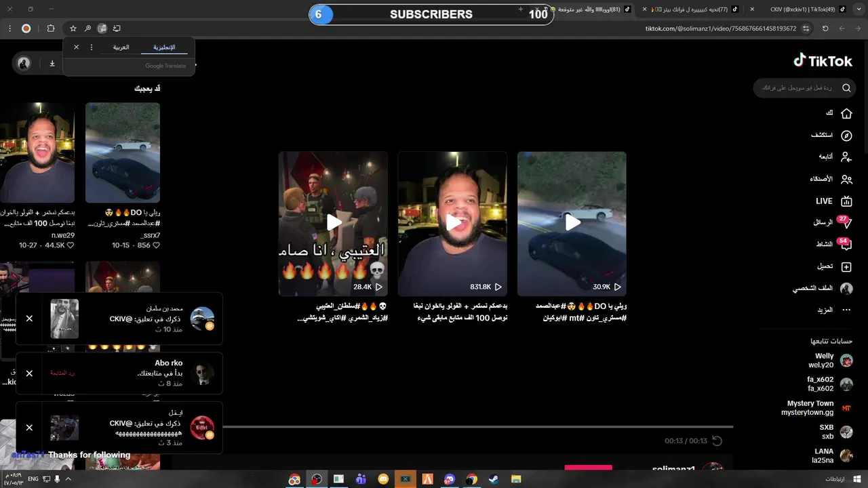The width and height of the screenshot is (868, 488).
Task: Play the 831.8K views video thumbnail
Action: point(452,224)
